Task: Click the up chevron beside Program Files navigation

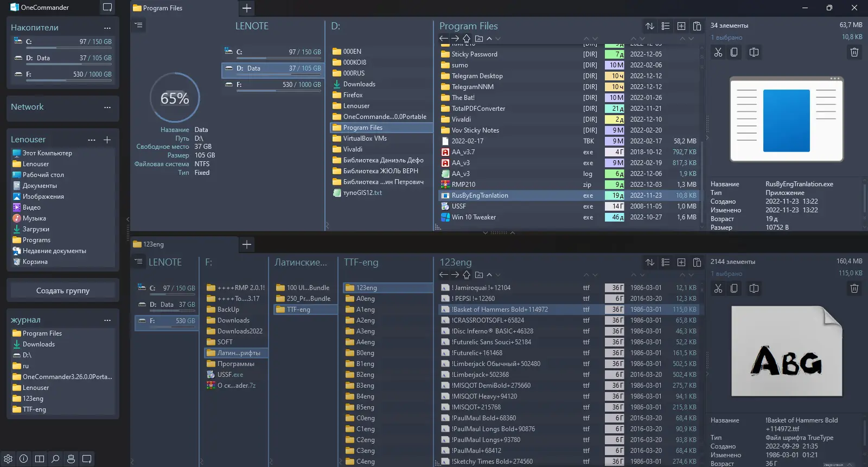Action: (x=489, y=39)
